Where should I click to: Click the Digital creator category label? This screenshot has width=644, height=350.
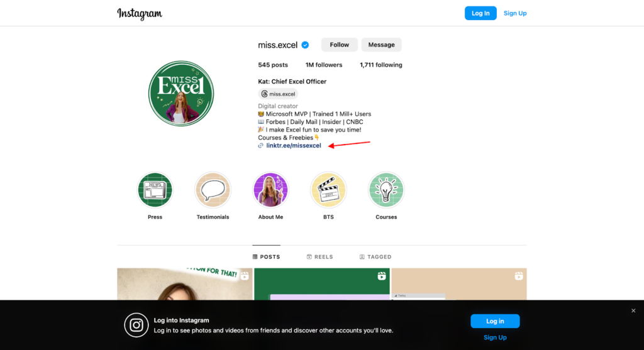277,106
